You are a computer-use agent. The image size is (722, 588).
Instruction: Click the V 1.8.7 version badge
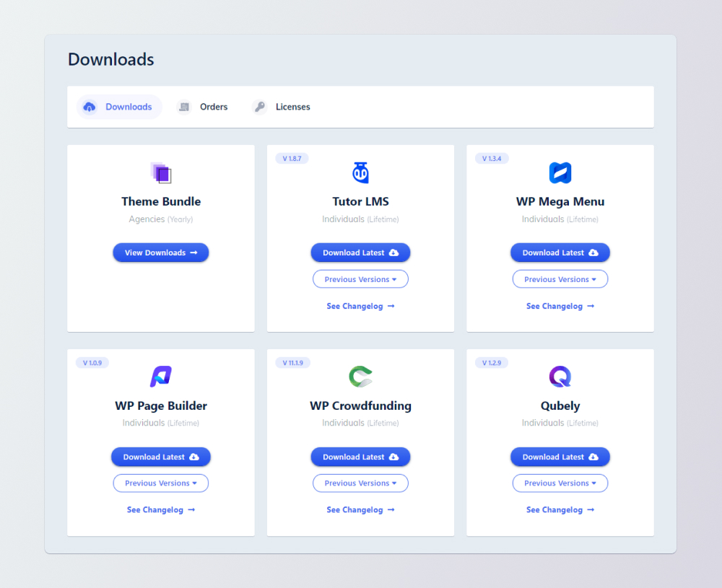click(292, 159)
